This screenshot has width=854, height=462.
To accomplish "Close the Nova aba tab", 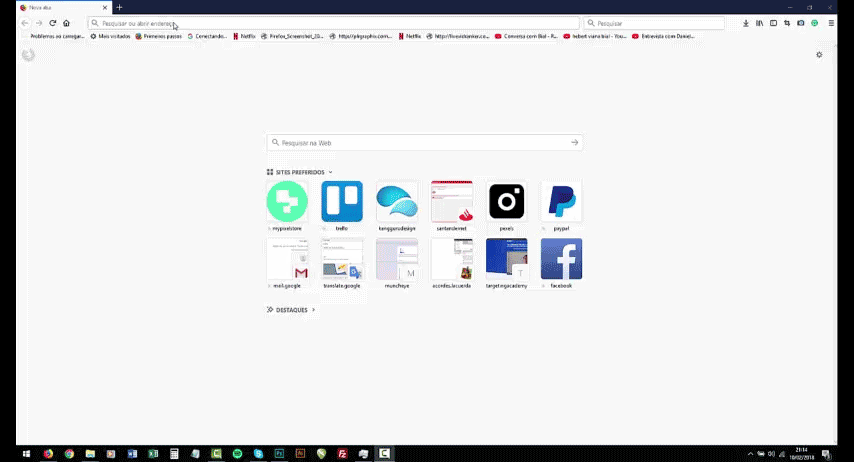I will (x=105, y=8).
